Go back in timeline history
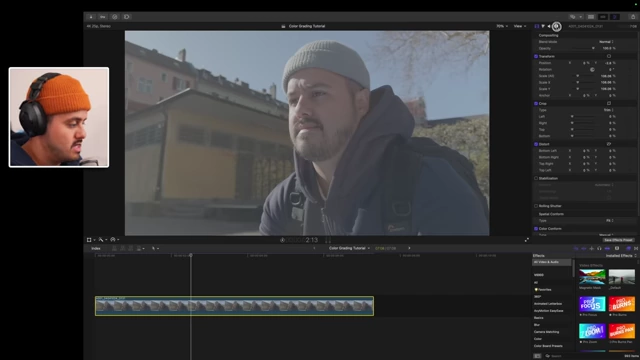The image size is (640, 360). pyautogui.click(x=314, y=248)
